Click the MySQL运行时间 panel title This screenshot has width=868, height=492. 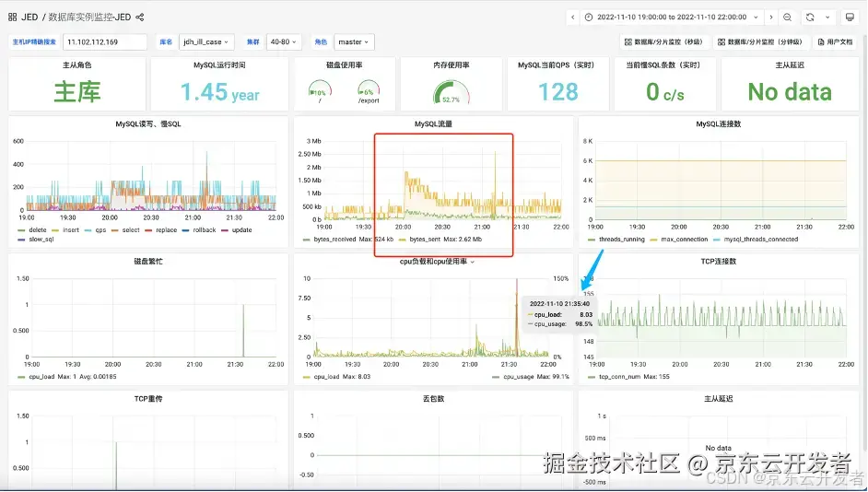pos(220,64)
